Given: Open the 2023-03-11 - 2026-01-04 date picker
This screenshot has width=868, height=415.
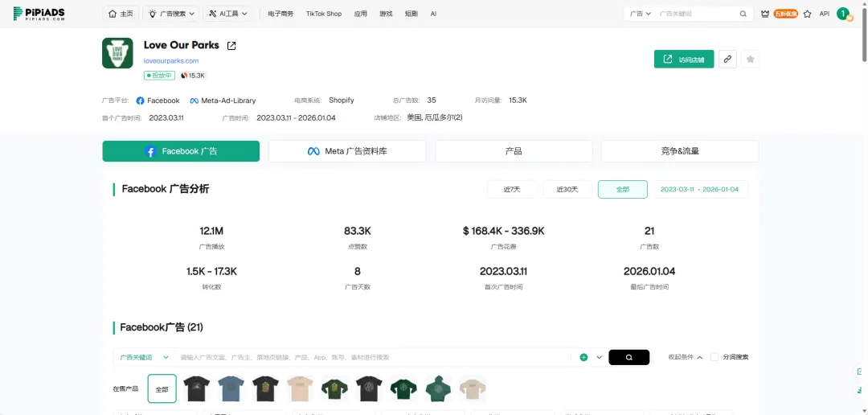Looking at the screenshot, I should point(700,190).
